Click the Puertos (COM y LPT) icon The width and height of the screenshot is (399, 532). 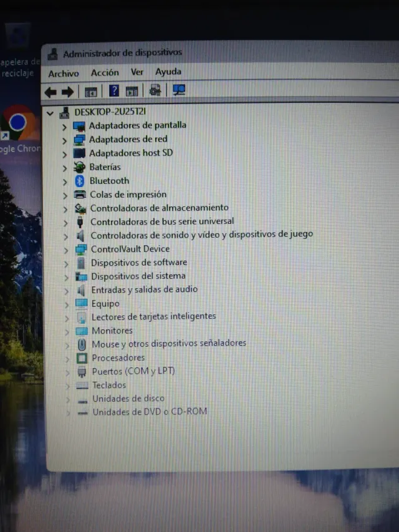82,372
